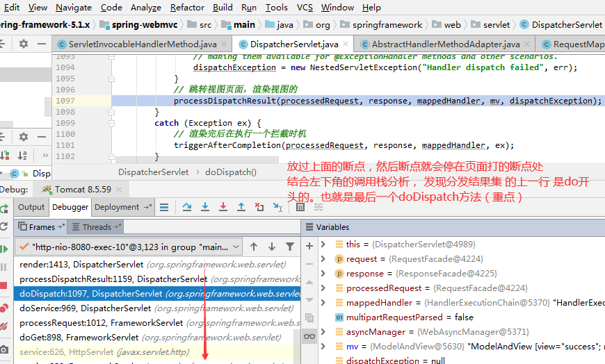Close the DispatcherServlet.java editor tab

346,44
